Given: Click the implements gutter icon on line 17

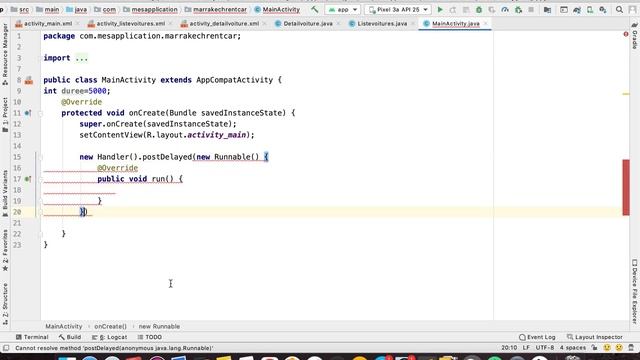Looking at the screenshot, I should click(28, 179).
